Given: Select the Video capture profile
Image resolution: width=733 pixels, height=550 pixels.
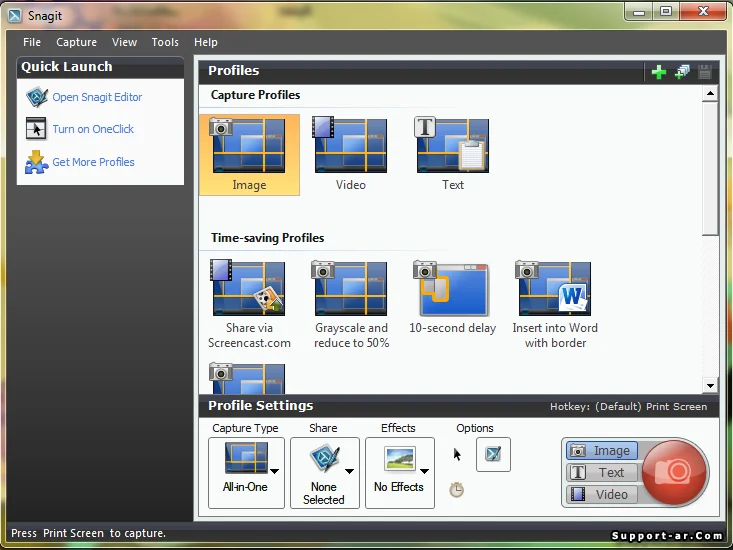Looking at the screenshot, I should (x=350, y=154).
